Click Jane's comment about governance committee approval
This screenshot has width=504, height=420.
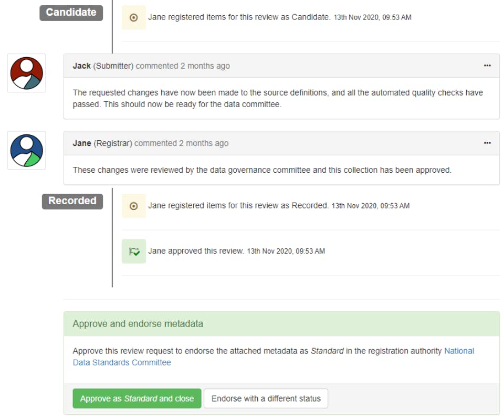[x=262, y=170]
